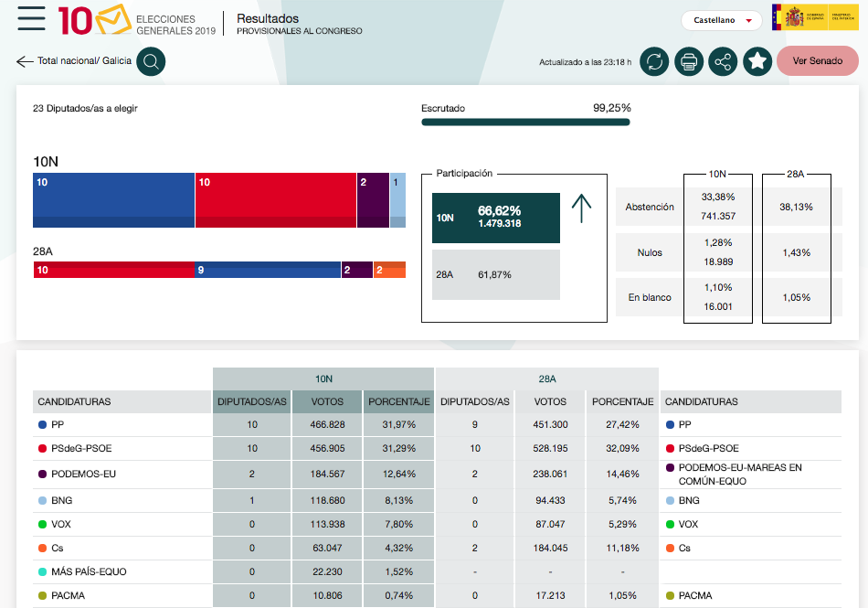
Task: Open the share options
Action: point(723,61)
